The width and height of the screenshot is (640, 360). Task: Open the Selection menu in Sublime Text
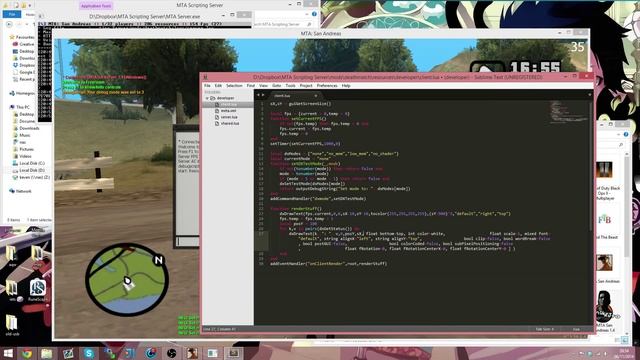point(234,86)
